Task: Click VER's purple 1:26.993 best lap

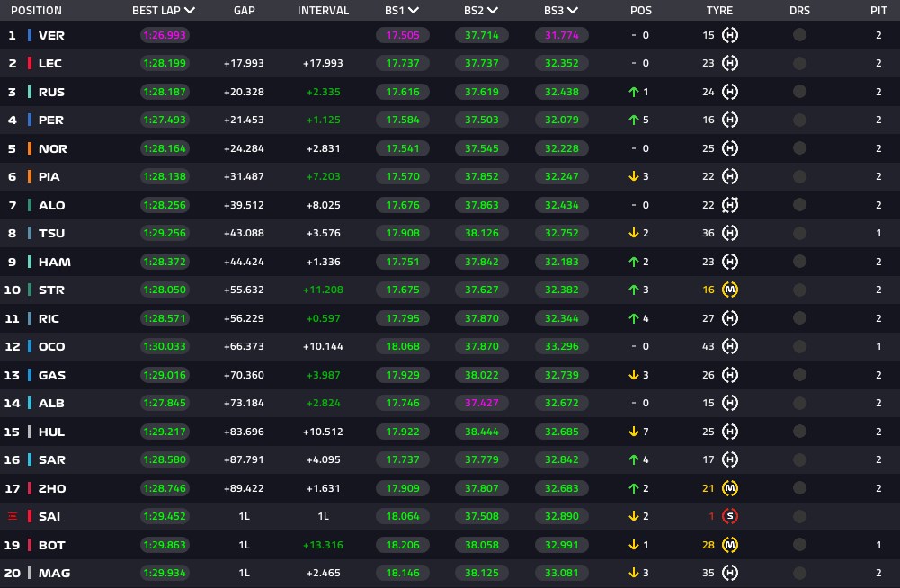Action: pos(165,35)
